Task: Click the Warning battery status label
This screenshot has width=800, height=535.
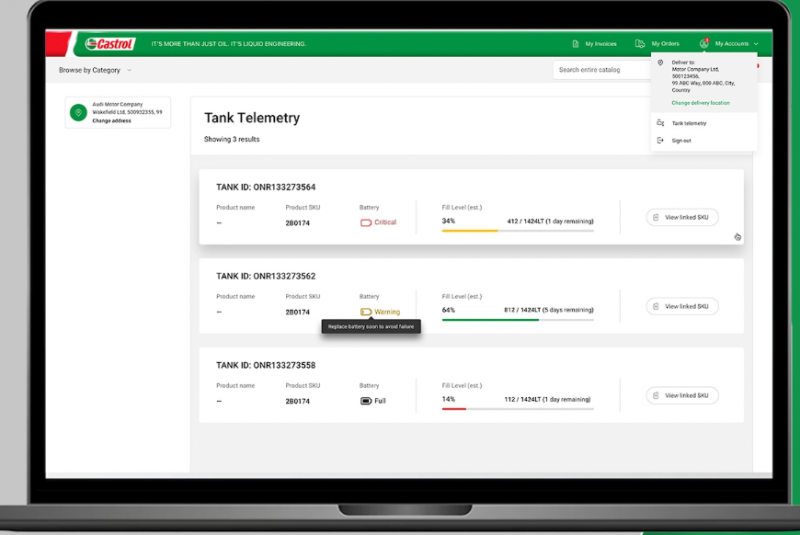Action: pos(387,312)
